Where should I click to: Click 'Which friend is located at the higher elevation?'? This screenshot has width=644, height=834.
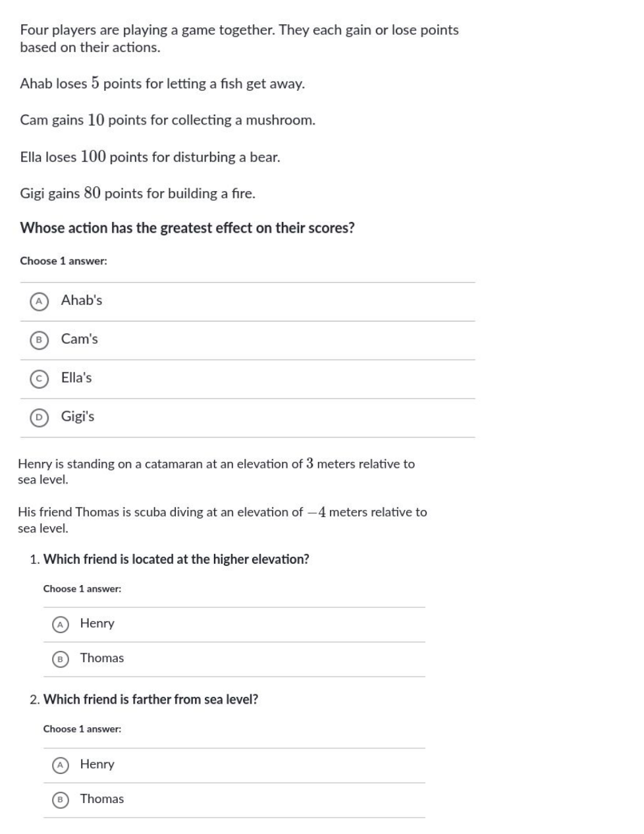click(176, 559)
